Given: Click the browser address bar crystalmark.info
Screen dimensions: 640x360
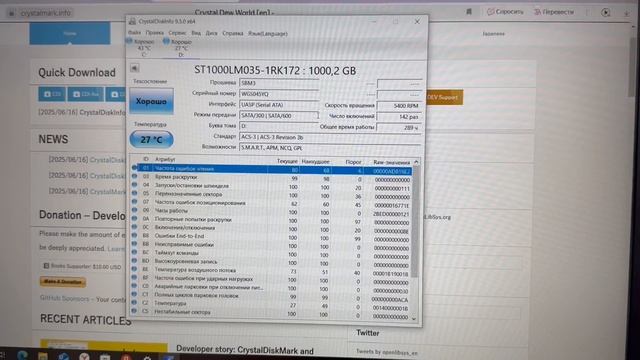Looking at the screenshot, I should point(46,13).
